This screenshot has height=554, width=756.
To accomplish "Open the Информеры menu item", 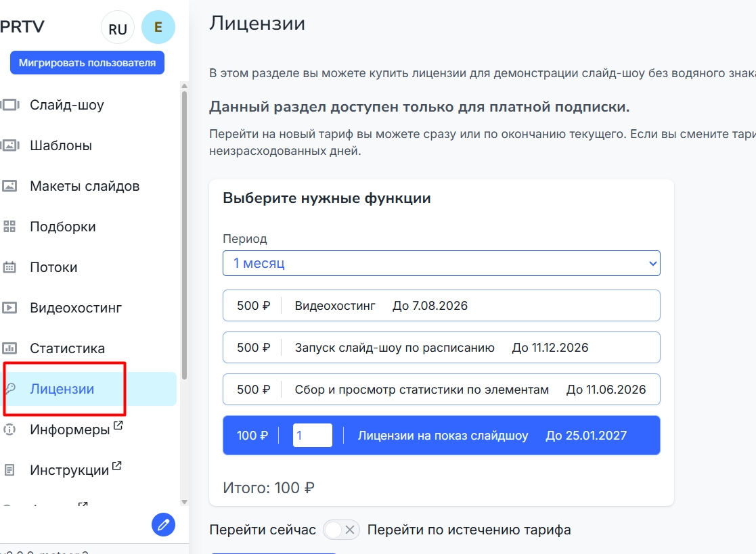I will (x=70, y=430).
